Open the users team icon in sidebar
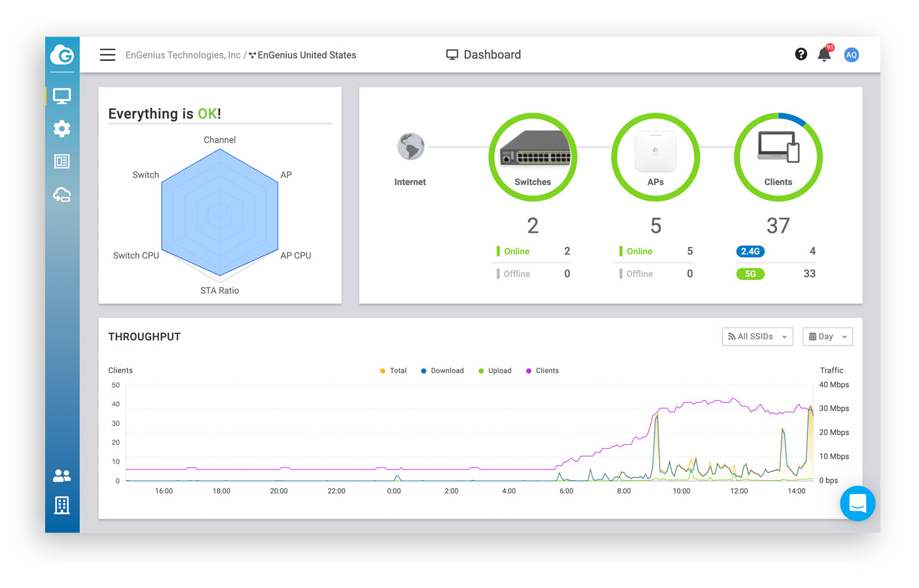The height and width of the screenshot is (588, 919). tap(62, 476)
